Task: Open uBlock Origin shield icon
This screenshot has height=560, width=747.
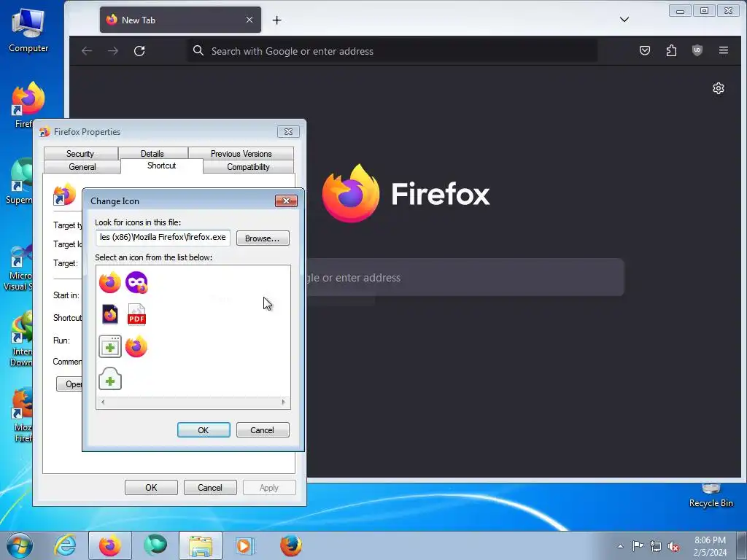Action: pos(697,50)
